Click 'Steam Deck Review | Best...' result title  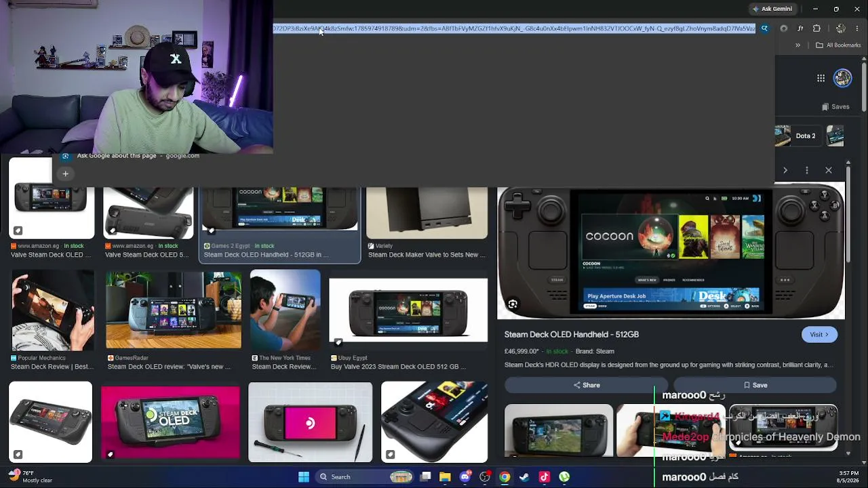[52, 367]
